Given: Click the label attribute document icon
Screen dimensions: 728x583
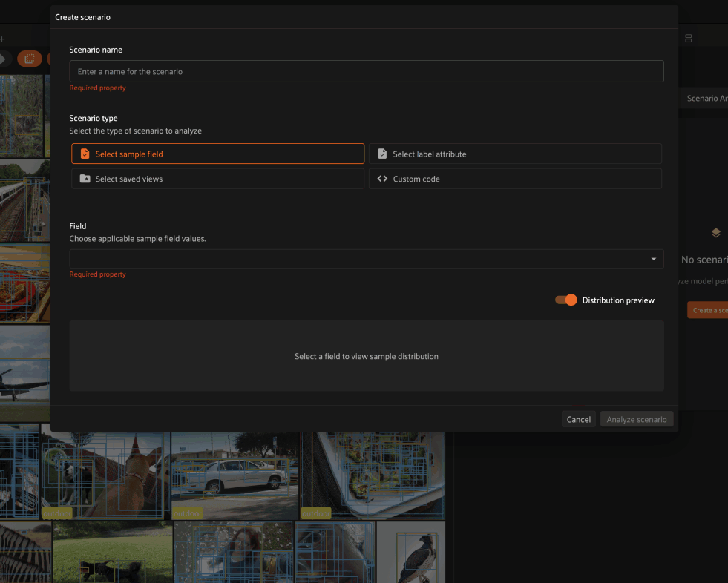Looking at the screenshot, I should tap(382, 154).
